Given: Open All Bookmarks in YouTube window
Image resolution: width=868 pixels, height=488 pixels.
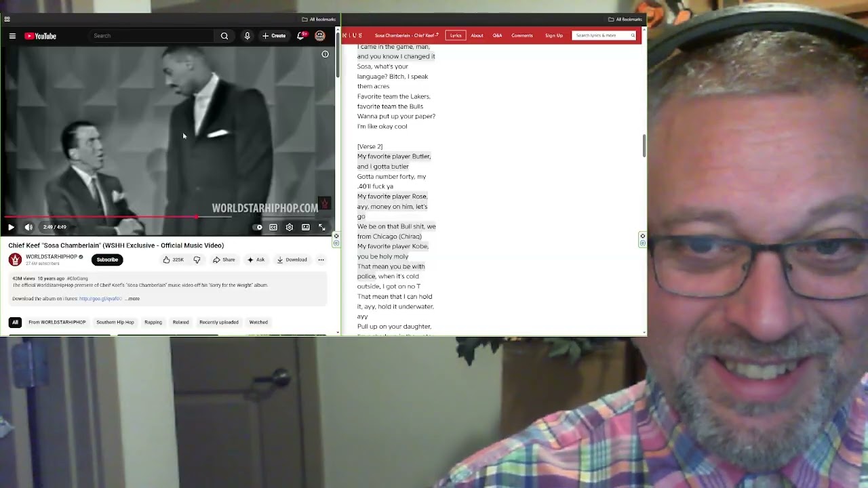Looking at the screenshot, I should click(319, 19).
